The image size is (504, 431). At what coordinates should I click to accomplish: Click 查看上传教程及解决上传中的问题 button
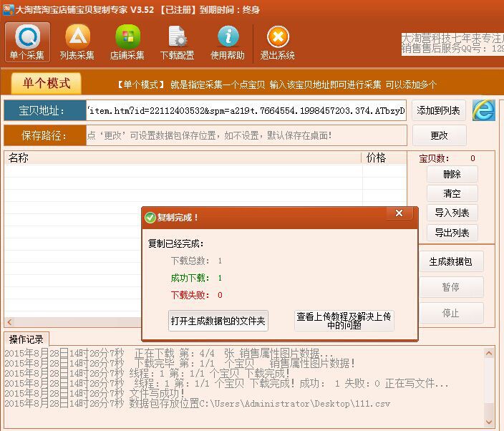[x=344, y=321]
